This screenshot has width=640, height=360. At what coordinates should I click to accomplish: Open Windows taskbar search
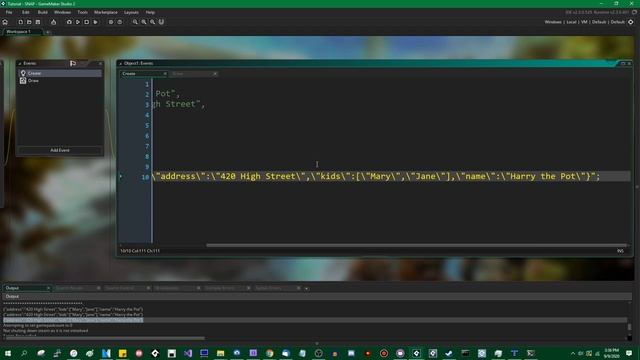click(24, 353)
